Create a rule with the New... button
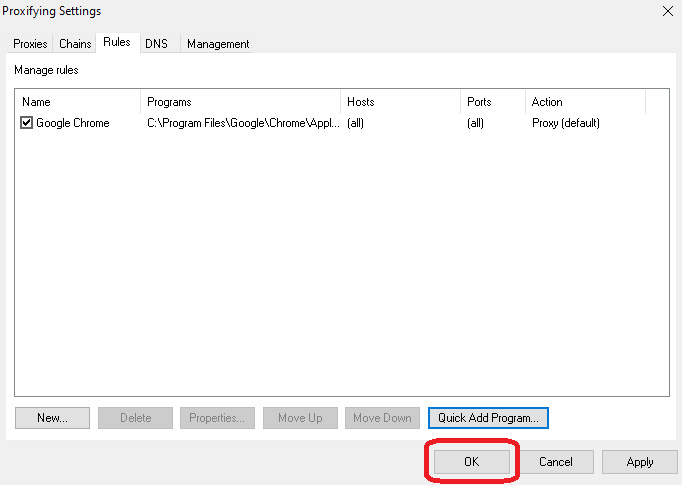 pos(52,418)
